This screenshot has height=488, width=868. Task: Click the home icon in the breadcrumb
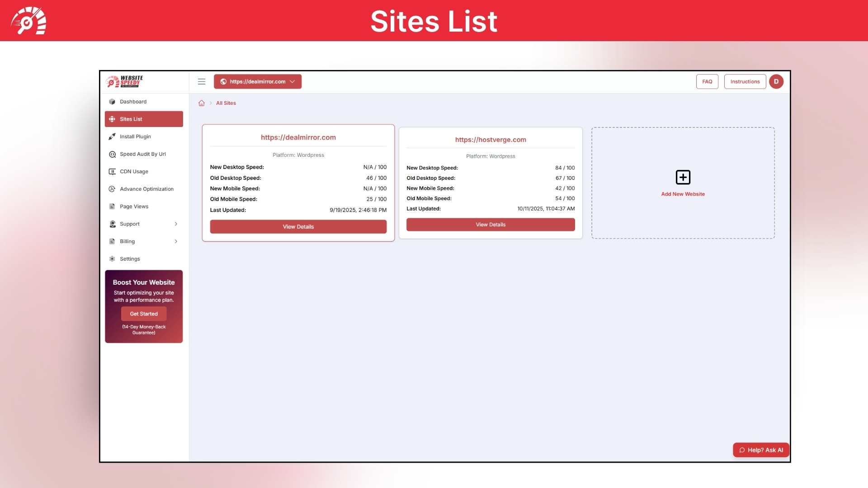pyautogui.click(x=201, y=103)
